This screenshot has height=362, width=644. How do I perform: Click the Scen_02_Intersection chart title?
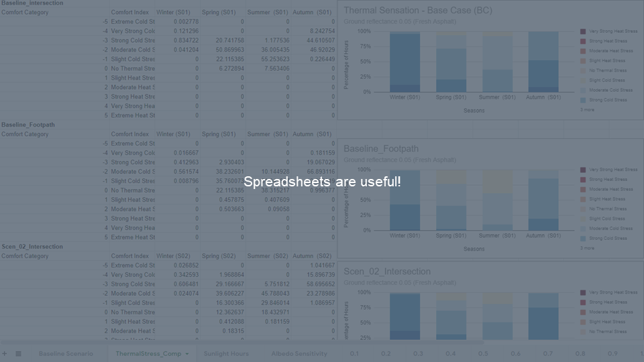(x=387, y=271)
